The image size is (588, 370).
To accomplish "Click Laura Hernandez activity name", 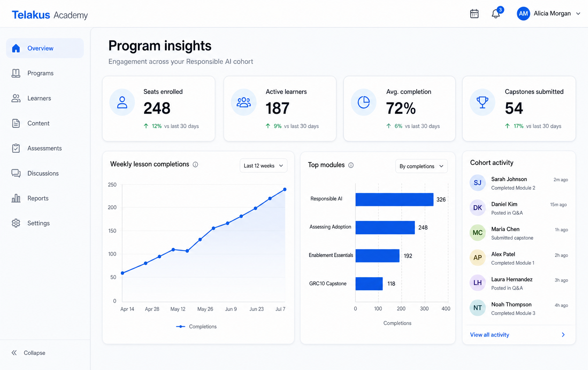I will click(x=512, y=279).
